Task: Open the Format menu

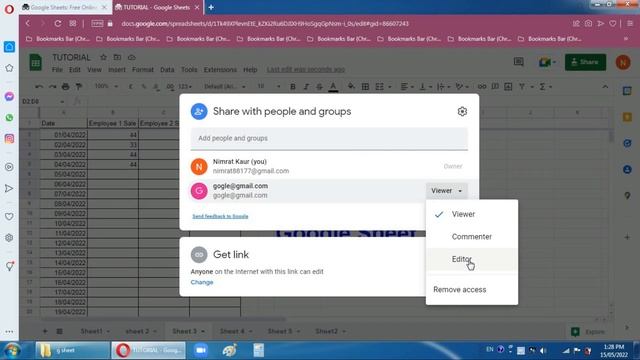Action: (x=143, y=70)
